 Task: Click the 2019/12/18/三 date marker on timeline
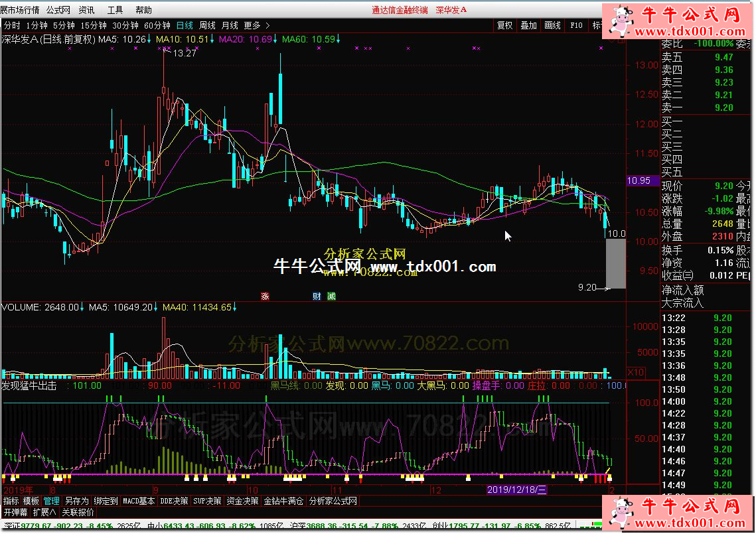click(x=516, y=490)
